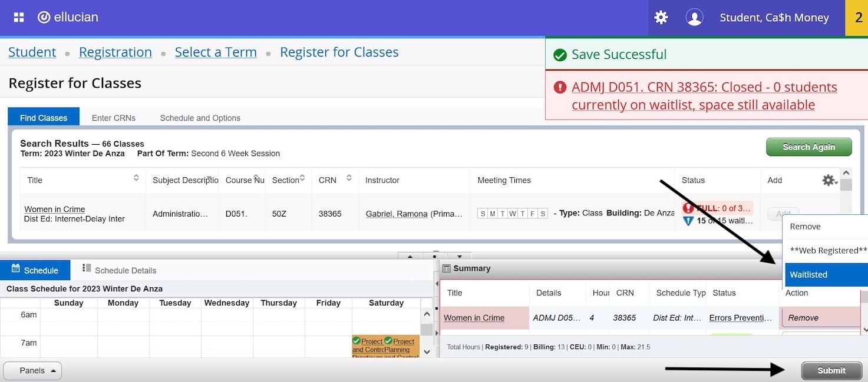This screenshot has height=382, width=868.
Task: Switch to the Enter CRNs tab
Action: [x=114, y=117]
